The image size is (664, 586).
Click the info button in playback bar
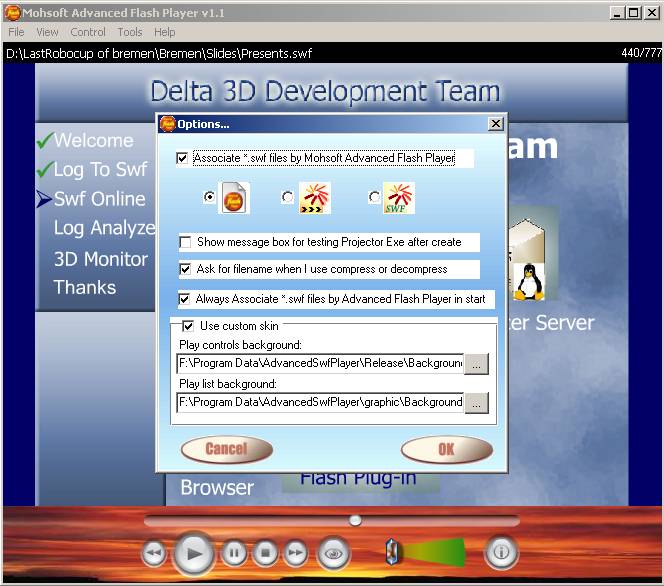tap(501, 553)
